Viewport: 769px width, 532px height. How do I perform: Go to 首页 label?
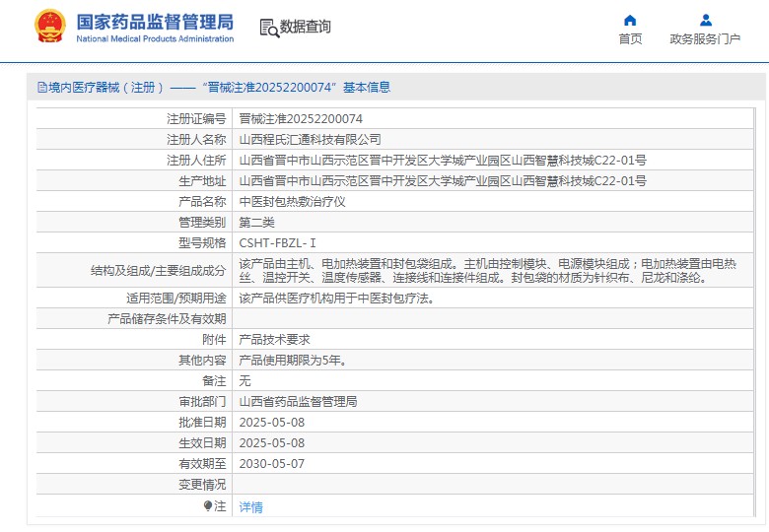[630, 38]
